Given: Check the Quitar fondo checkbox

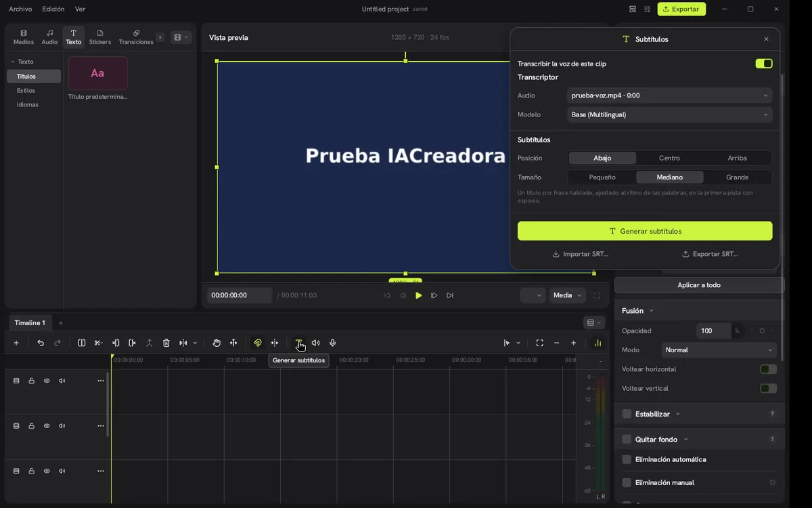Looking at the screenshot, I should tap(627, 440).
